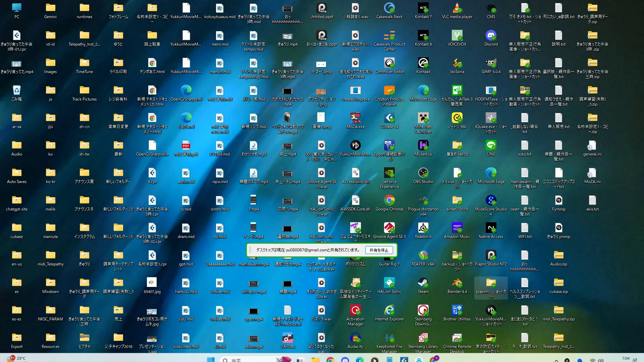
Task: Launch GIMP 3.0.4 from the desktop
Action: (491, 63)
